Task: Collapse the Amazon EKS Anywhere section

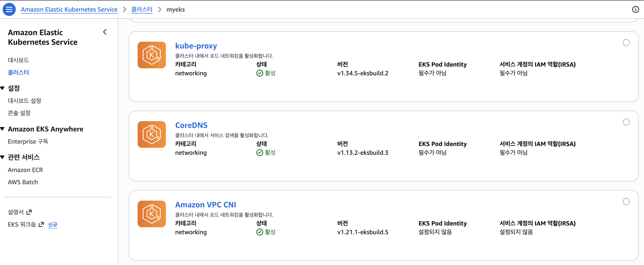Action: (2, 129)
